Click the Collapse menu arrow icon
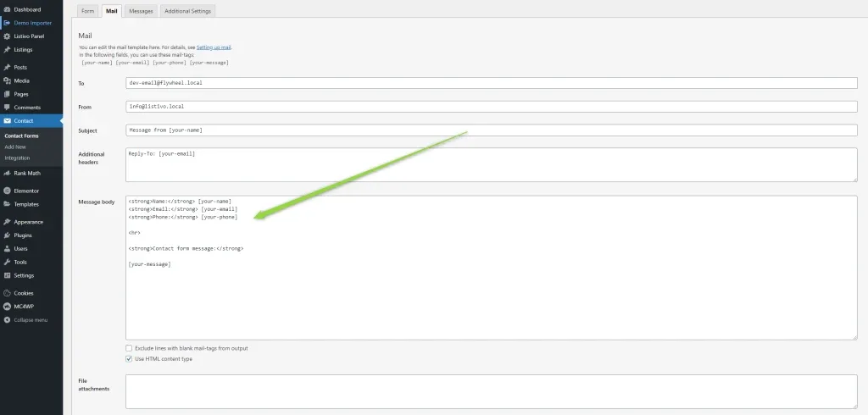Image resolution: width=868 pixels, height=415 pixels. click(x=7, y=320)
